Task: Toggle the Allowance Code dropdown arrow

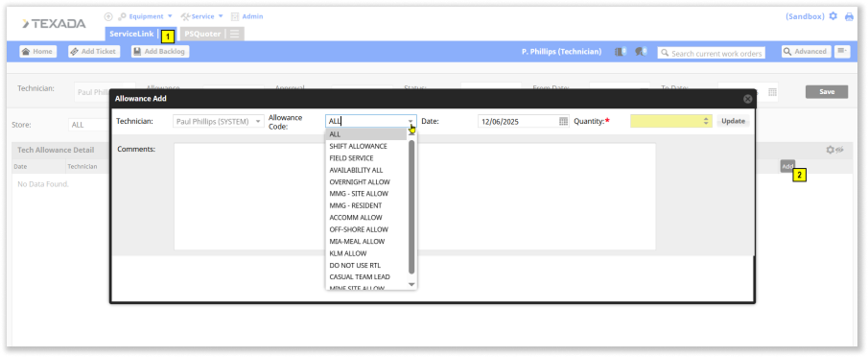Action: click(x=411, y=121)
